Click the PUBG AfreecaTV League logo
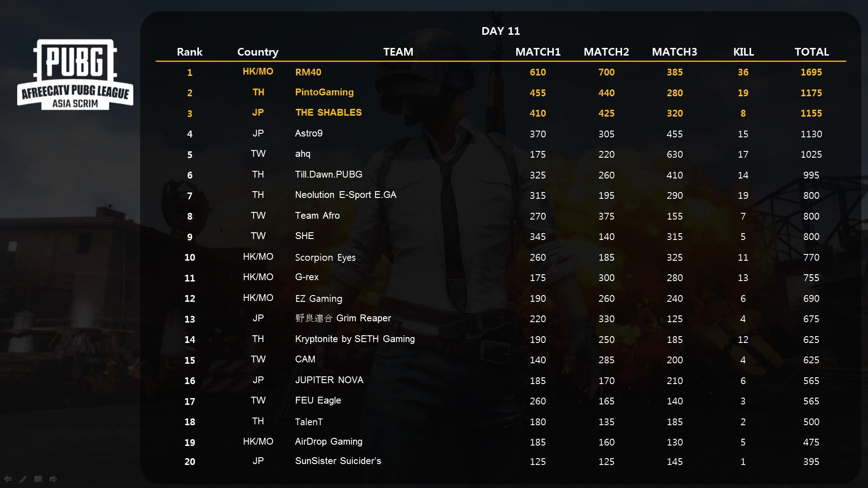Viewport: 868px width, 488px height. point(75,75)
